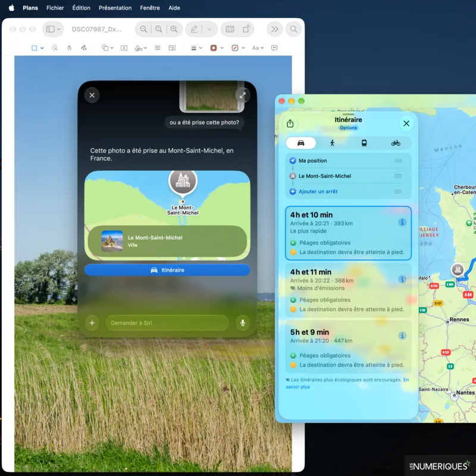Click the reorder handle for Ma position
This screenshot has width=476, height=476.
(x=398, y=161)
